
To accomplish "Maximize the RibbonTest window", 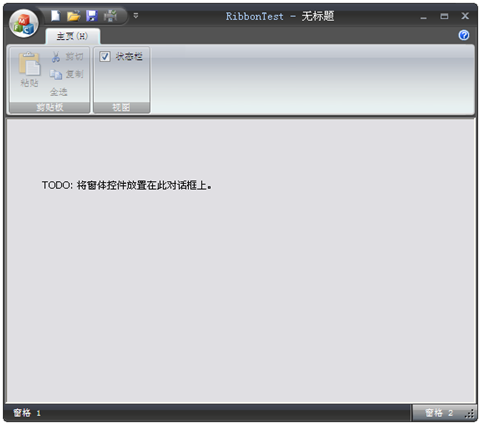I will [444, 16].
